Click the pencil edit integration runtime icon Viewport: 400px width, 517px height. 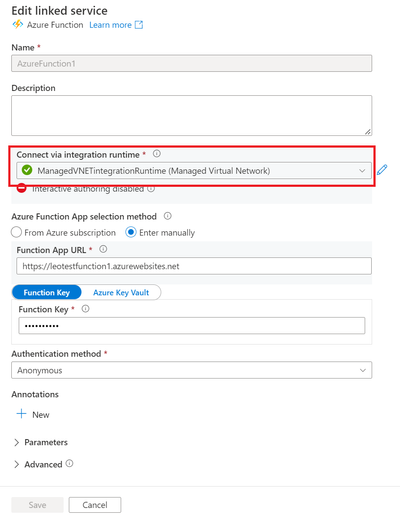tap(382, 170)
